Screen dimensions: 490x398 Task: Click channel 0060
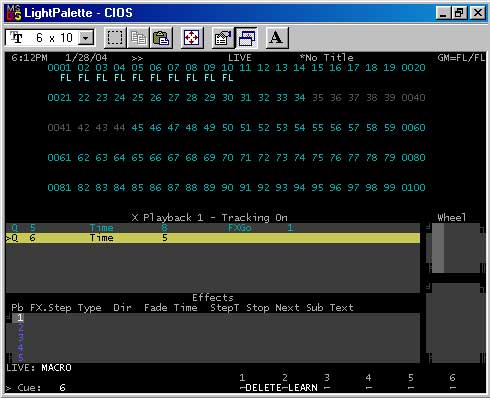(x=413, y=128)
